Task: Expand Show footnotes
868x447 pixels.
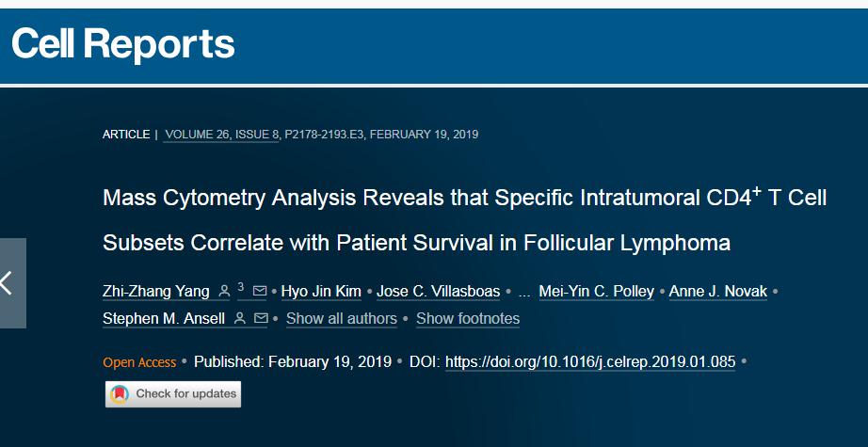Action: click(x=468, y=319)
